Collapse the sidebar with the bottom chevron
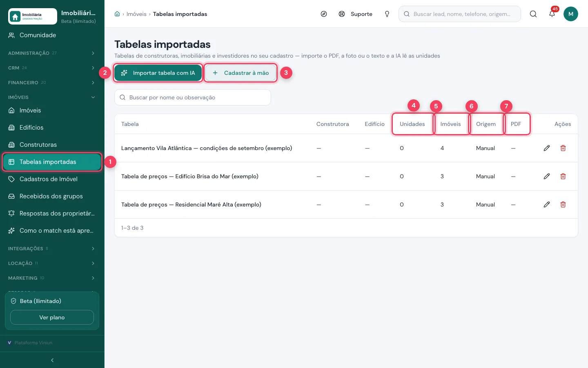 (52, 360)
